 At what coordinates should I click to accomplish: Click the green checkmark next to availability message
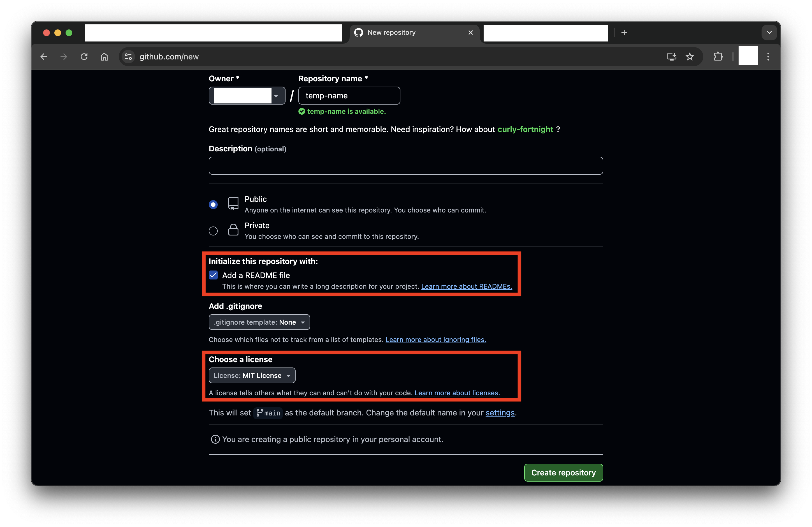301,111
